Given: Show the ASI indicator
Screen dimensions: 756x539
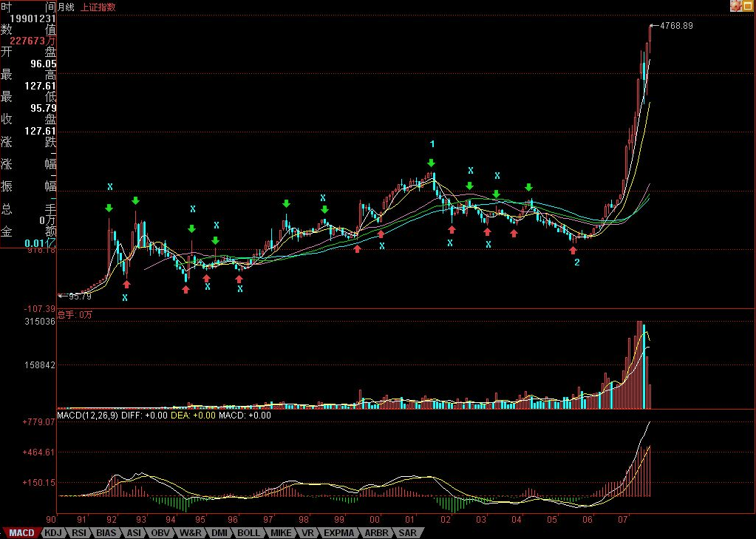Looking at the screenshot, I should coord(134,532).
